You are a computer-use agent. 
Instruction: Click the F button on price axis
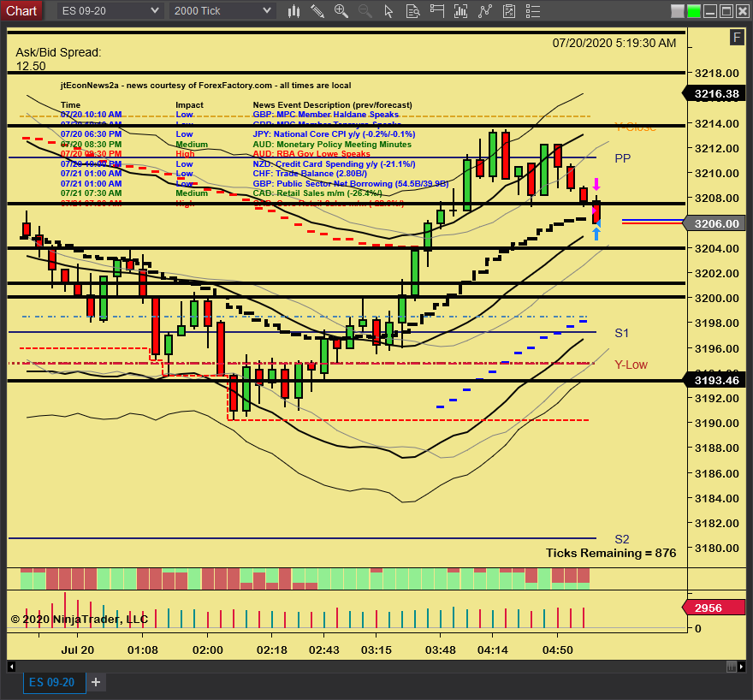click(737, 37)
